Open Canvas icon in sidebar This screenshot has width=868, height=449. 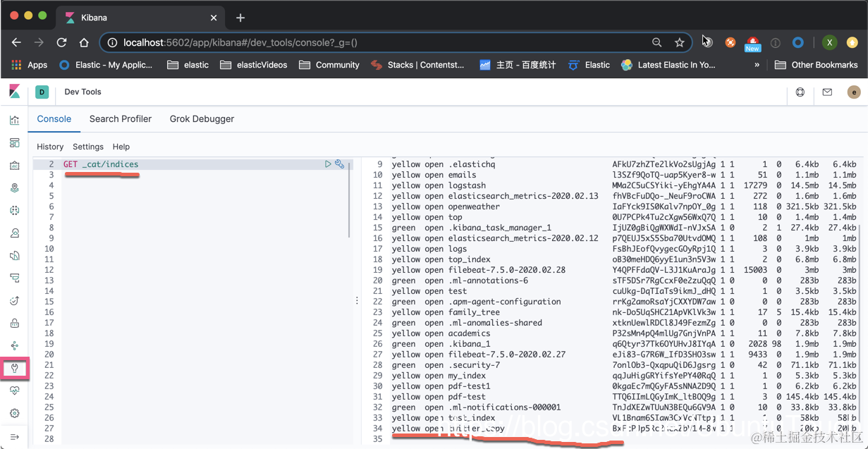pos(14,166)
